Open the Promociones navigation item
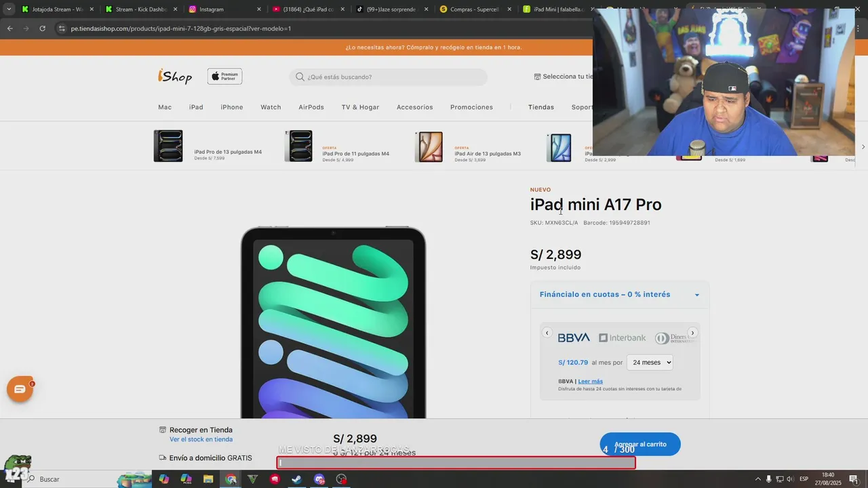Viewport: 868px width, 488px height. pyautogui.click(x=471, y=107)
